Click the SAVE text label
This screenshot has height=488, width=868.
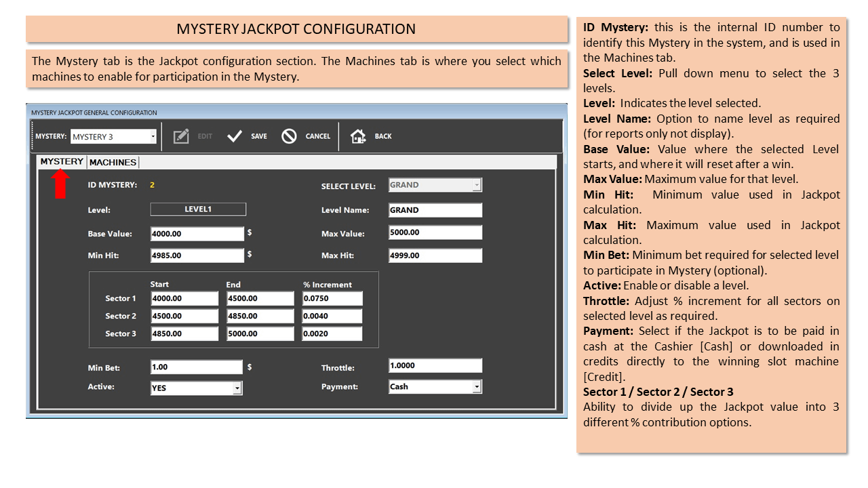(x=259, y=136)
